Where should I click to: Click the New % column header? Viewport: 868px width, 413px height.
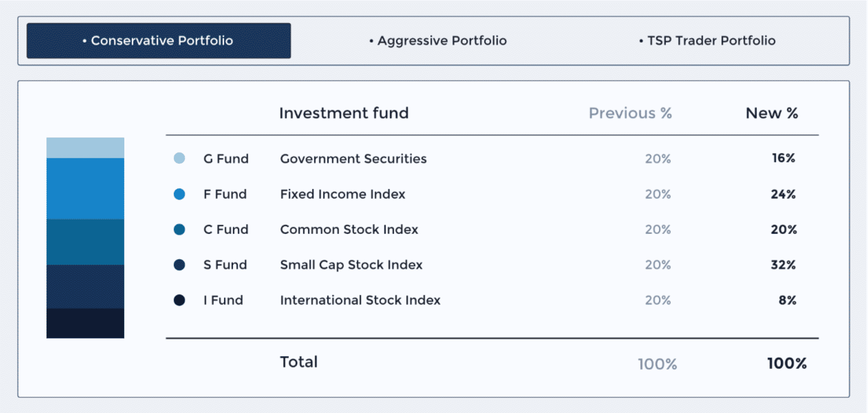[x=772, y=113]
